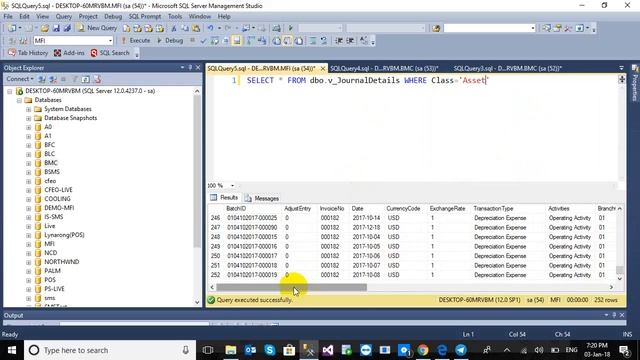Screen dimensions: 640x360
Task: Click the Undo arrow icon
Action: (x=210, y=28)
